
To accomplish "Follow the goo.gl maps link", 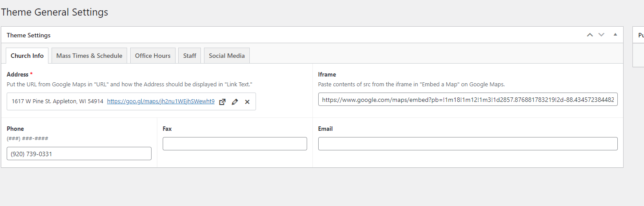I will (161, 101).
